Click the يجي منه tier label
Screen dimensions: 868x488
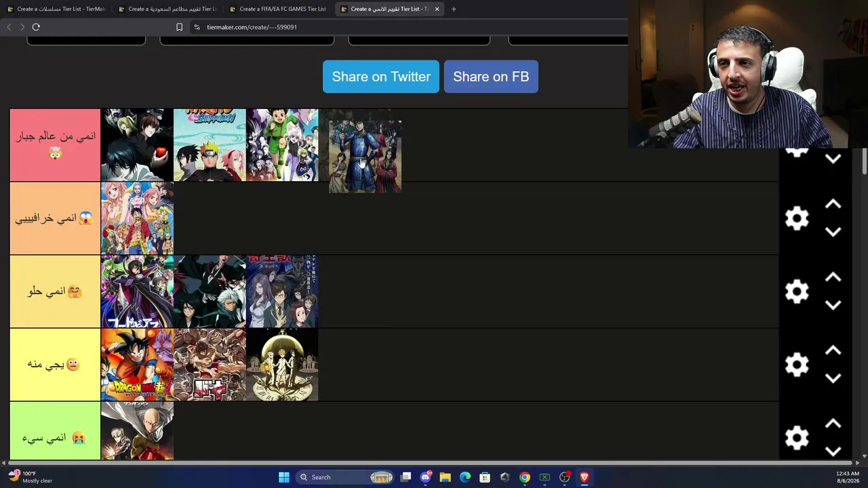click(55, 365)
